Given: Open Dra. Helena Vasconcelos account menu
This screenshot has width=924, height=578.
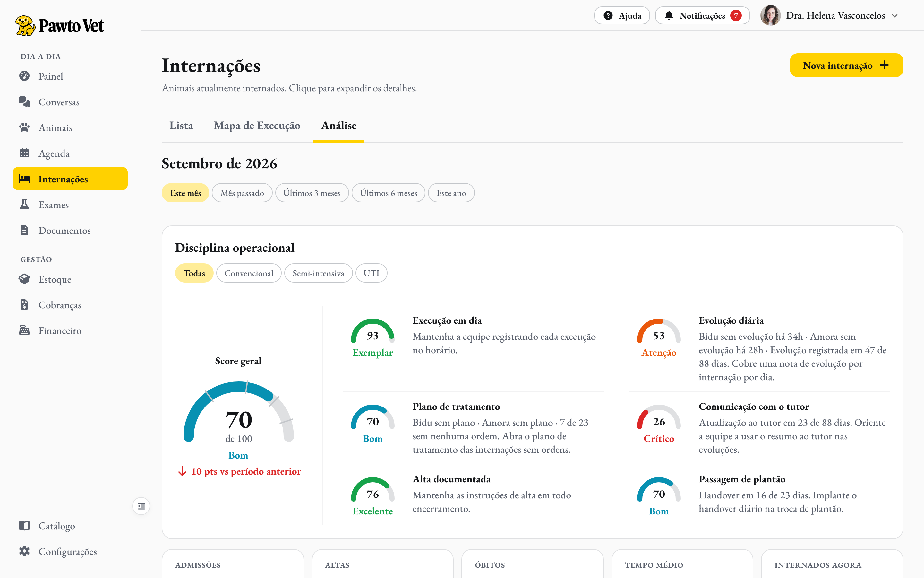Looking at the screenshot, I should point(829,16).
